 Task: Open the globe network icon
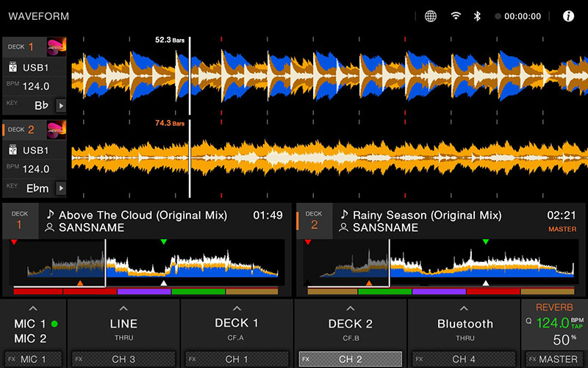(x=431, y=16)
